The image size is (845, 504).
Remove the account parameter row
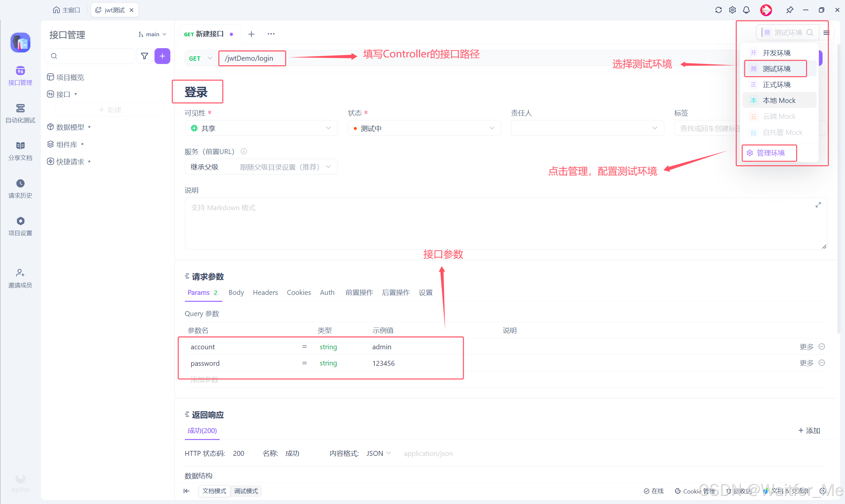coord(822,347)
